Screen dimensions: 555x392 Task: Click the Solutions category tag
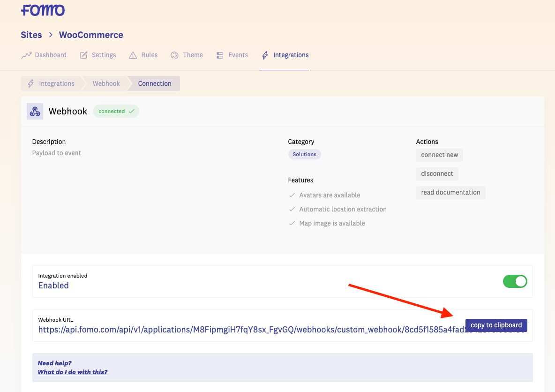[x=304, y=154]
